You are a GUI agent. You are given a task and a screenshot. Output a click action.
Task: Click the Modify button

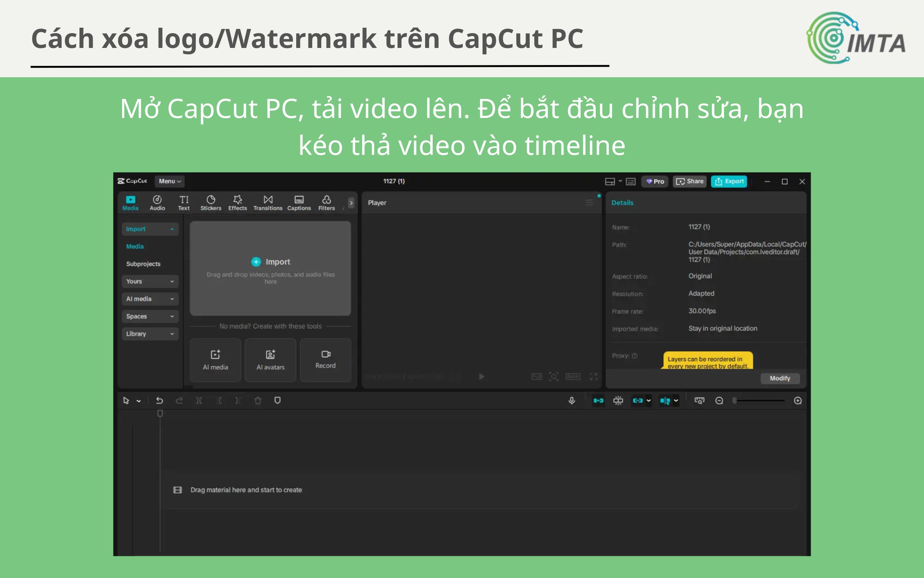(780, 378)
